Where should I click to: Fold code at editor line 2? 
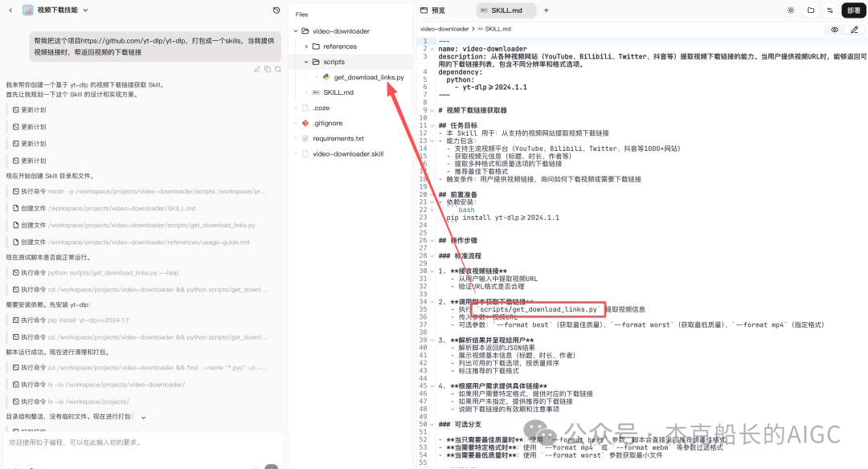(432, 49)
